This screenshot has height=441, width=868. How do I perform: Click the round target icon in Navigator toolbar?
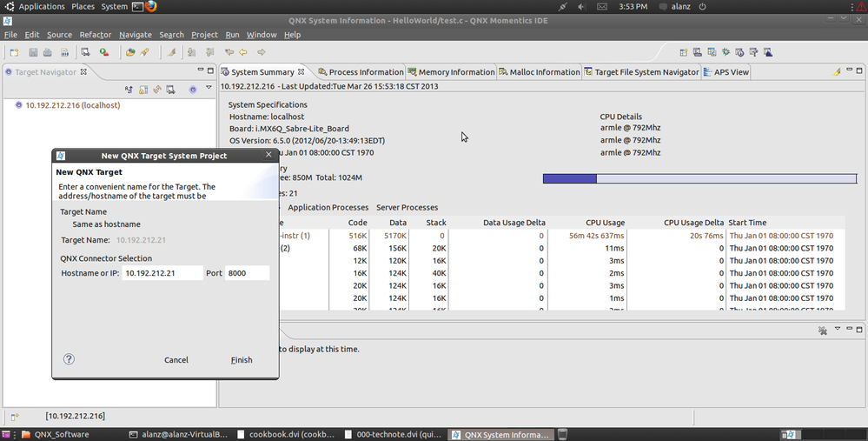(193, 90)
